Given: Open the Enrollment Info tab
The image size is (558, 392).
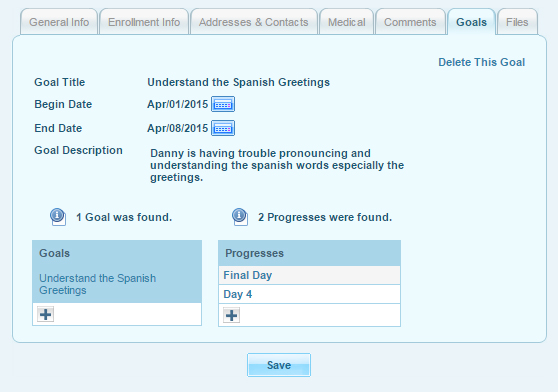Looking at the screenshot, I should click(144, 22).
